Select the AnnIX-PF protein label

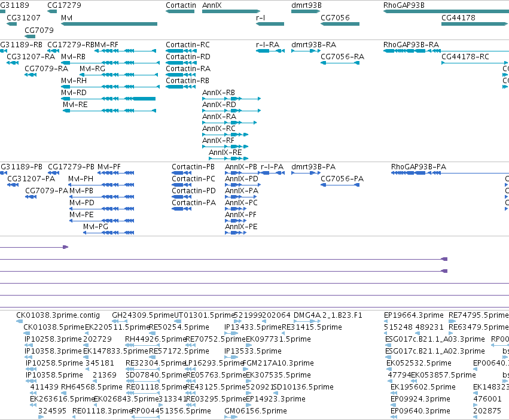[240, 215]
